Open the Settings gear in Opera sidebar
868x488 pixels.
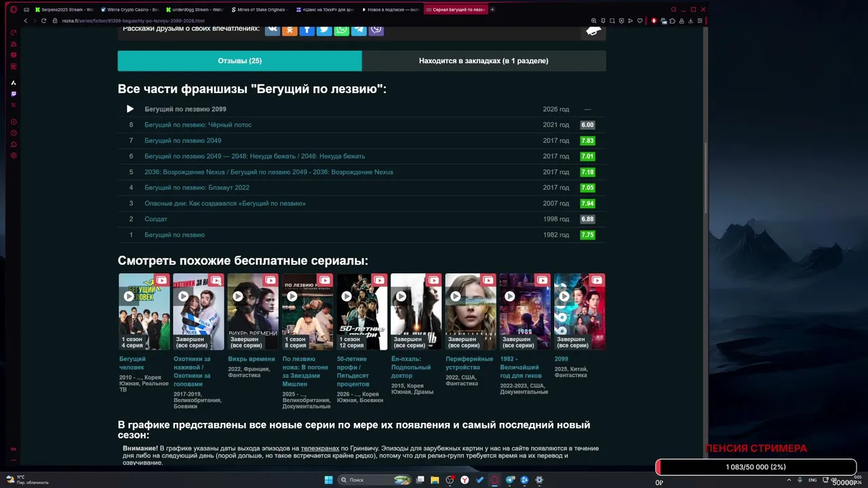tap(14, 155)
